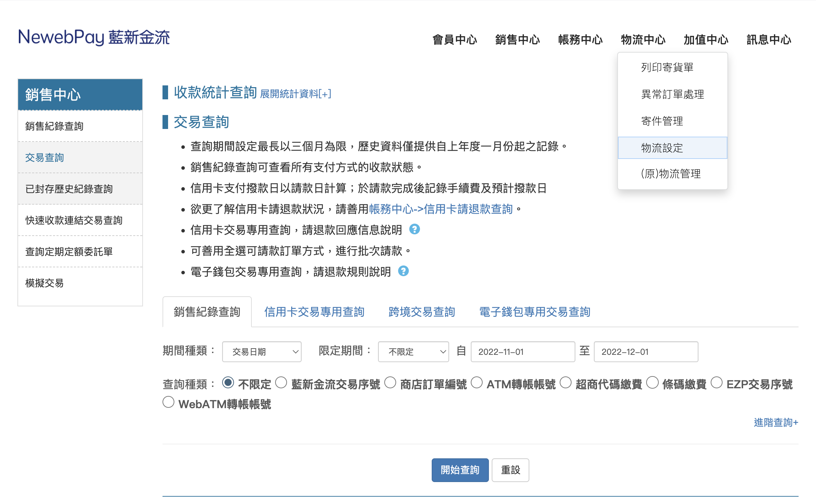Select the WebATM轉帳帳號 radio button
This screenshot has width=816, height=504.
point(168,402)
